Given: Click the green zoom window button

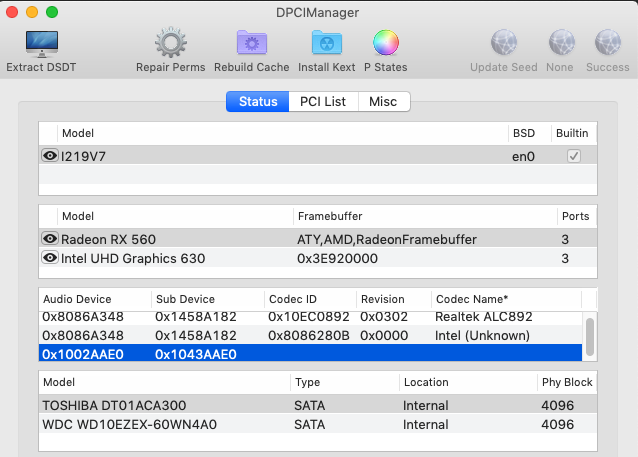Looking at the screenshot, I should click(x=52, y=12).
